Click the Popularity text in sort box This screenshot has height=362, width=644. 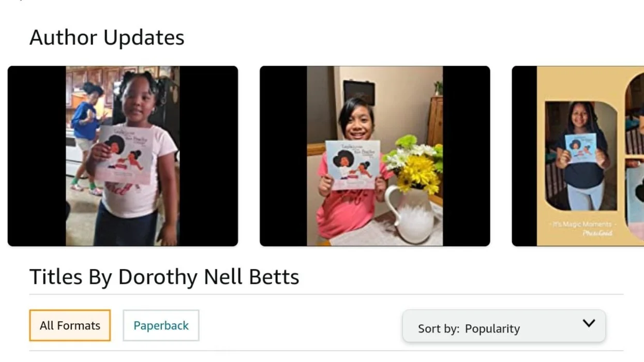(x=492, y=328)
